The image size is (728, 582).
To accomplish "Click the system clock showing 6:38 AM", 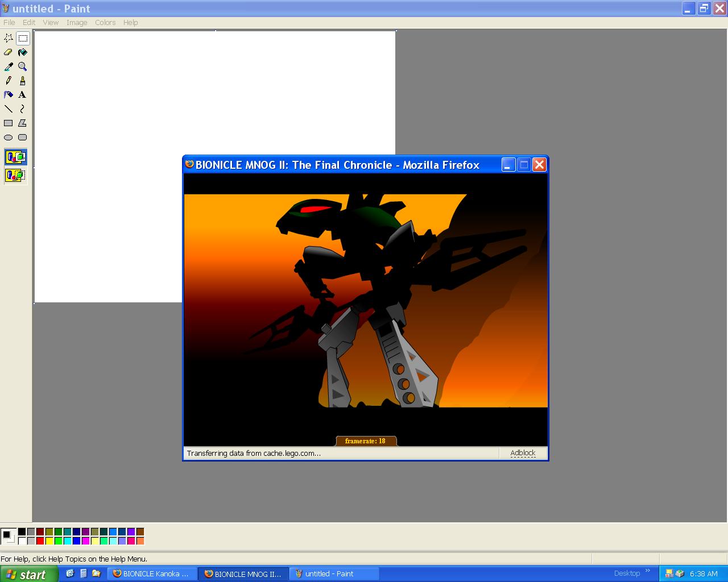I will pos(704,574).
